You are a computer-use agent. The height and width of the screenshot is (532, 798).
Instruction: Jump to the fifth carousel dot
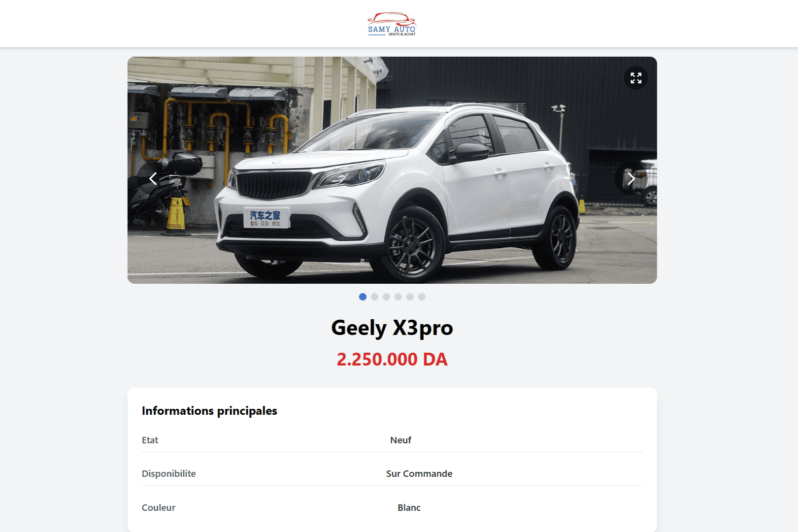tap(410, 297)
